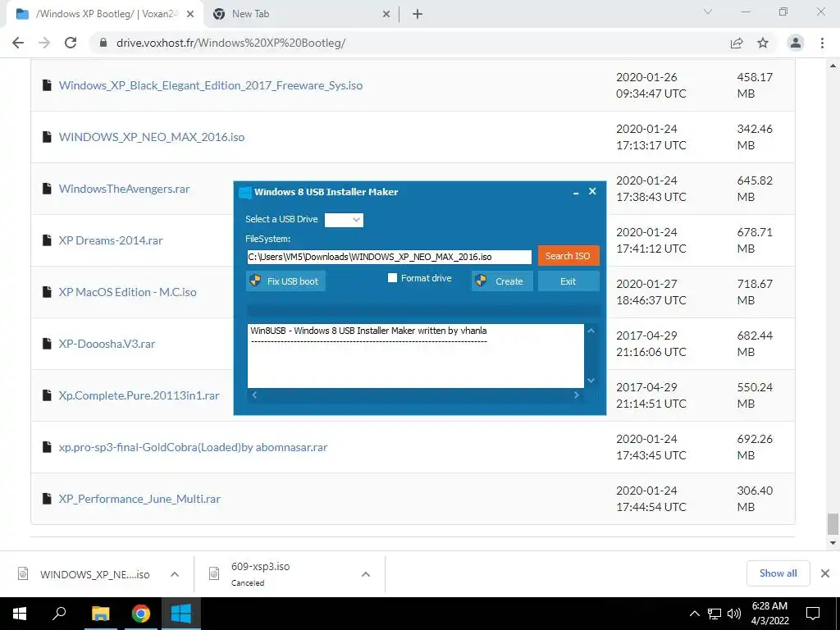Click the USB Installer Maker title icon
This screenshot has height=630, width=840.
coord(244,192)
